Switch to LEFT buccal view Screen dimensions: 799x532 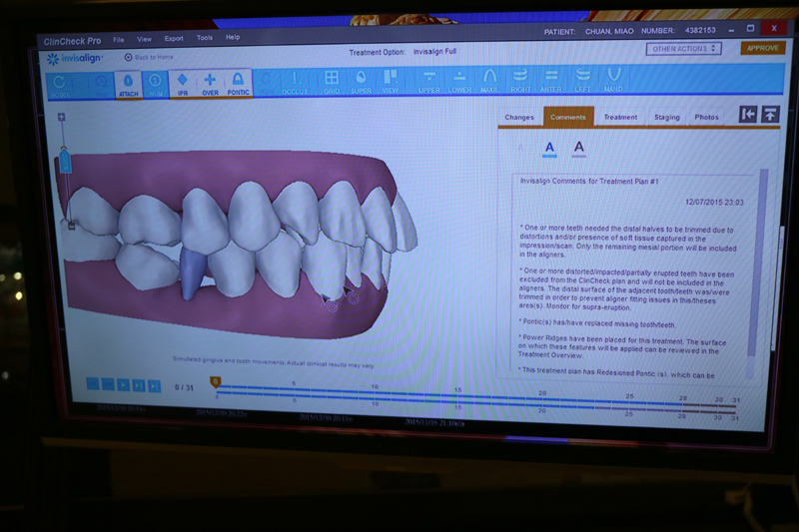(x=582, y=81)
